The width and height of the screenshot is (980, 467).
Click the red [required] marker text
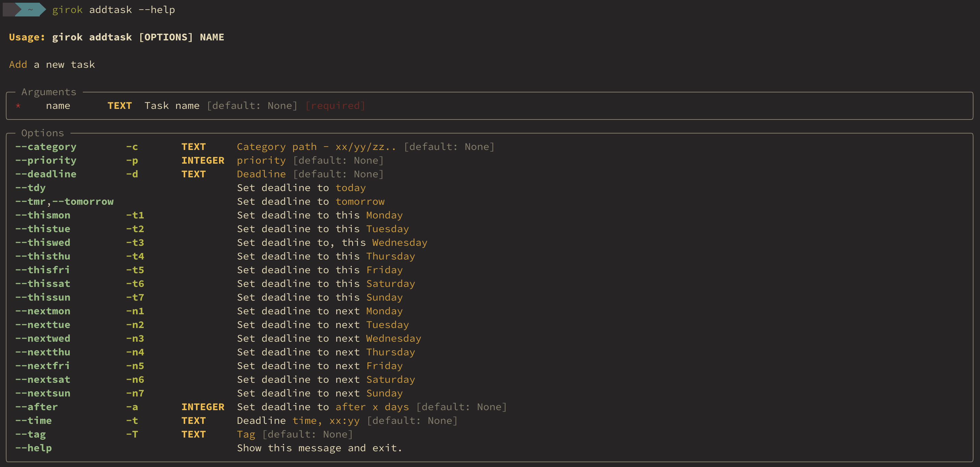335,106
